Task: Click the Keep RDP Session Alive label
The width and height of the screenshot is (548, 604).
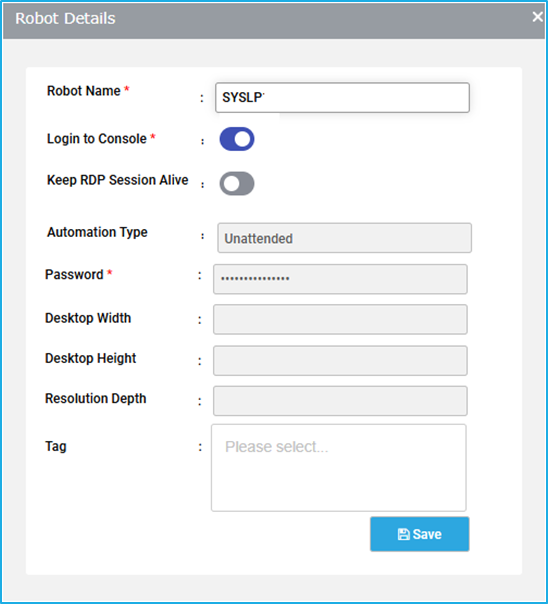Action: coord(117,180)
